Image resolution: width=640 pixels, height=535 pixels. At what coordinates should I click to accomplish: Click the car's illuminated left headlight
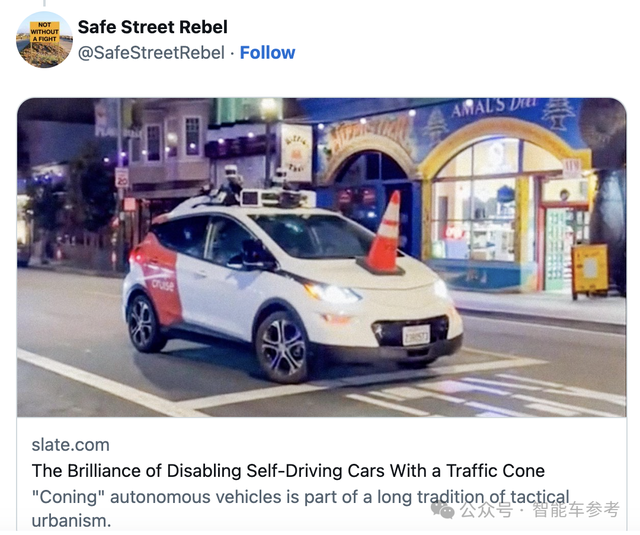(x=333, y=293)
